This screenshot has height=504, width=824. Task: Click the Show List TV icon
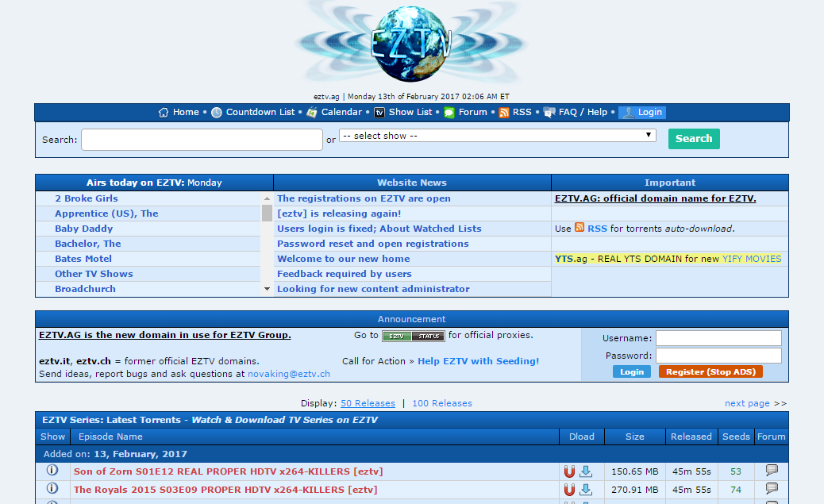[379, 113]
